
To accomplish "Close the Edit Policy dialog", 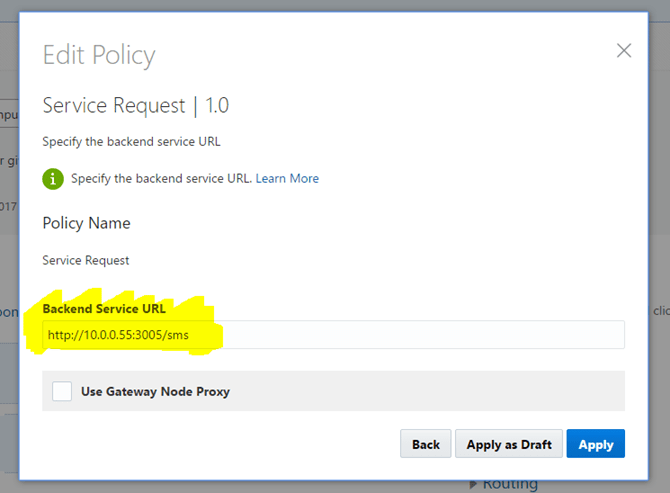I will (624, 51).
